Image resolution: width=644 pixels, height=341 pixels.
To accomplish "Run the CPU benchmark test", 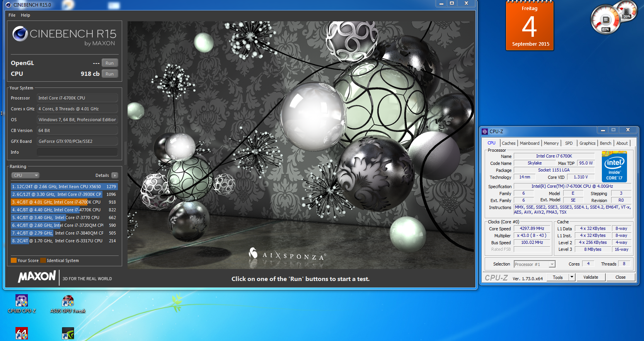I will pos(110,74).
